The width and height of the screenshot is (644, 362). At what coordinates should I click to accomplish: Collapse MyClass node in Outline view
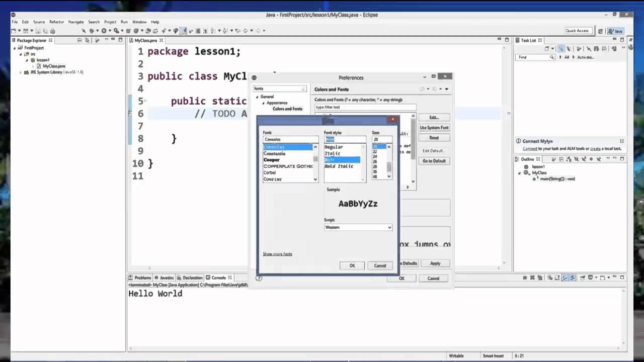click(x=520, y=173)
